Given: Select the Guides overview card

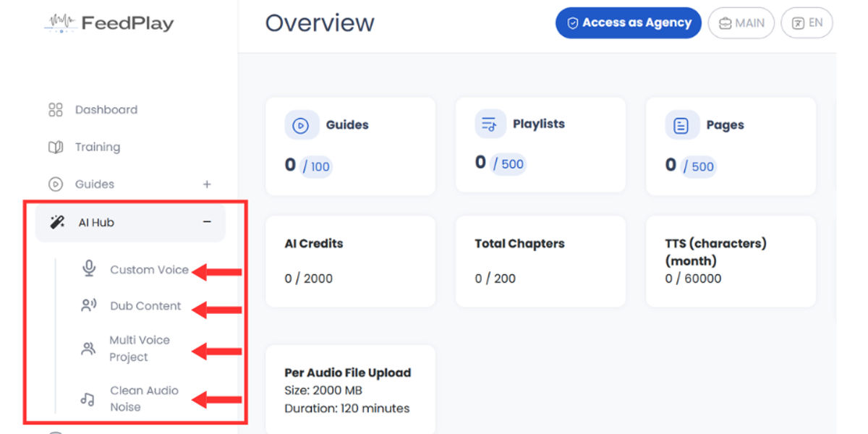Looking at the screenshot, I should tap(350, 147).
